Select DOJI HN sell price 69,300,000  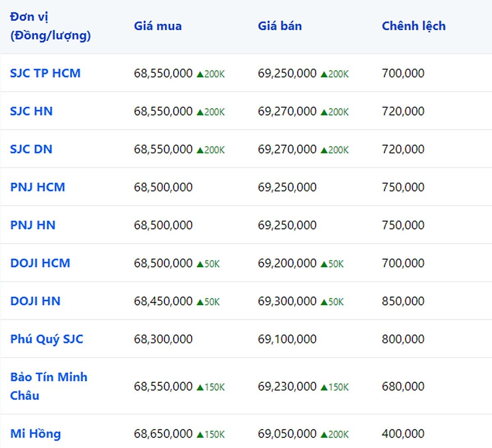pyautogui.click(x=287, y=301)
